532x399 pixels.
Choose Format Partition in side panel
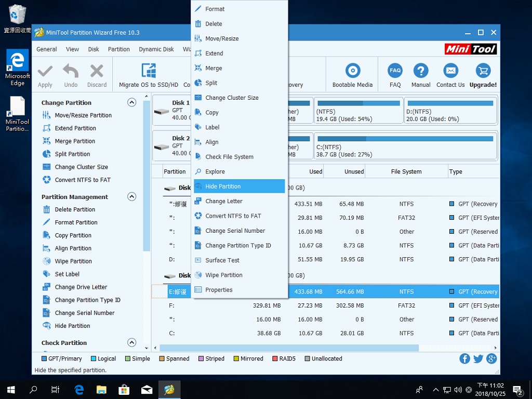pyautogui.click(x=70, y=222)
